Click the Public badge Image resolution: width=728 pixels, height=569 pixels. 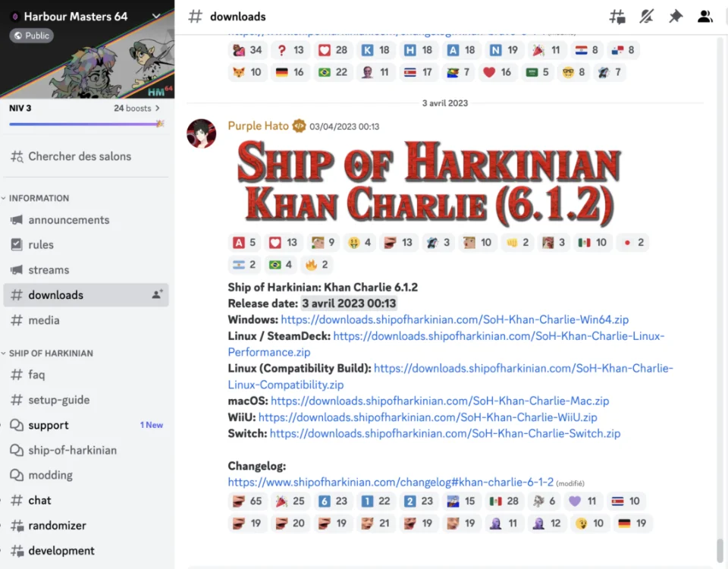(x=32, y=36)
